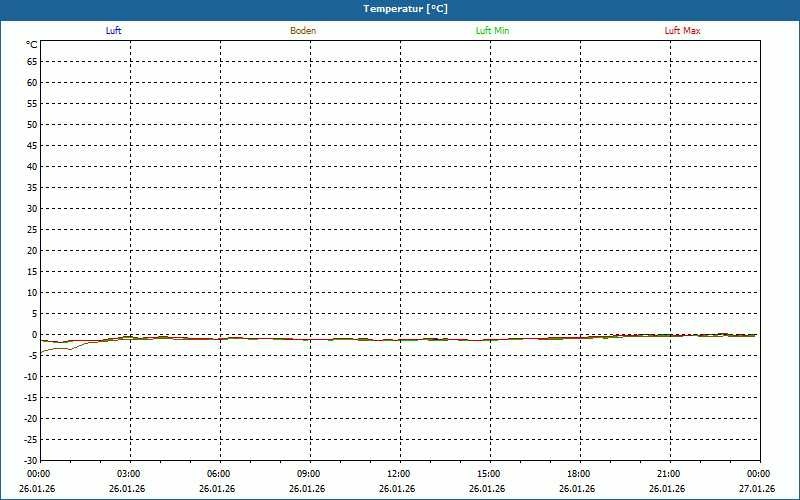
Task: Click the 35 y-axis value
Action: (x=32, y=188)
